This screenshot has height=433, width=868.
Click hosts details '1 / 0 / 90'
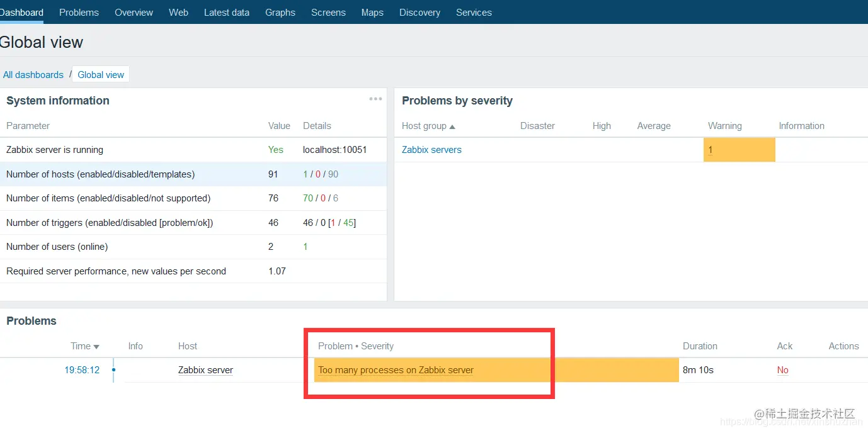321,174
